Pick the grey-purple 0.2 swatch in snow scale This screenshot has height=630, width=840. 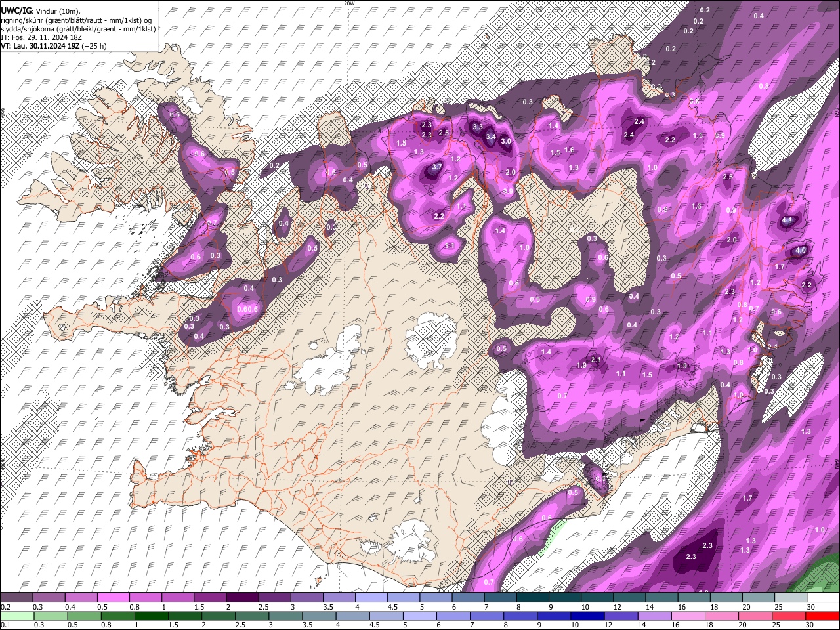point(16,597)
